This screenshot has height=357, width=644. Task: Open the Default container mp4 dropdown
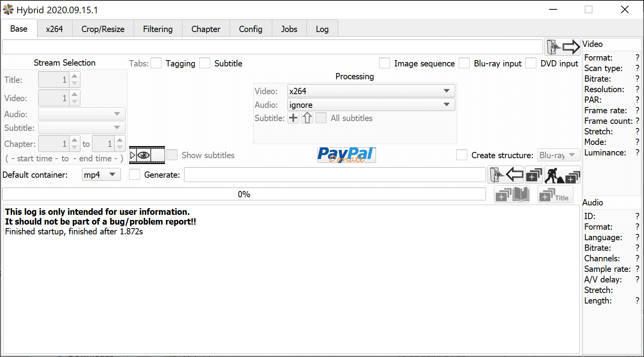click(x=101, y=175)
